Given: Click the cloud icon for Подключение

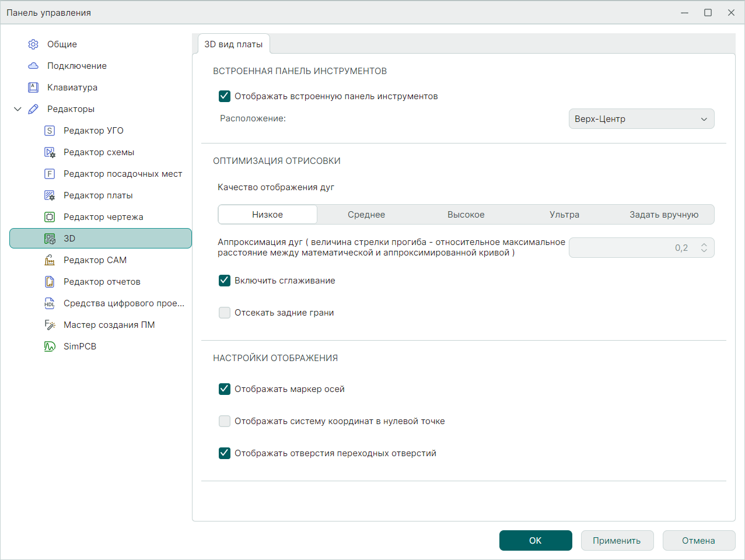Looking at the screenshot, I should [x=33, y=66].
